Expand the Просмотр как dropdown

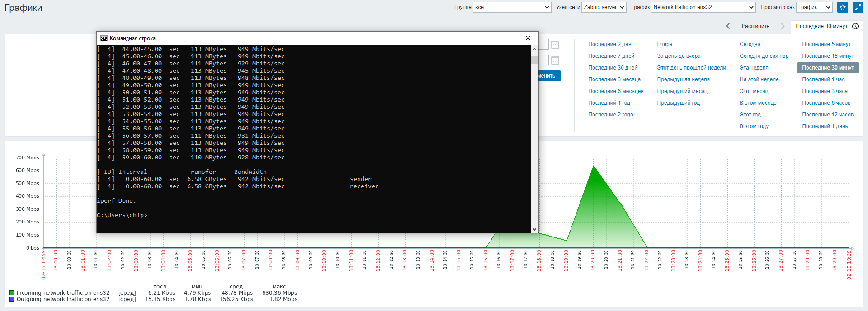[x=814, y=7]
